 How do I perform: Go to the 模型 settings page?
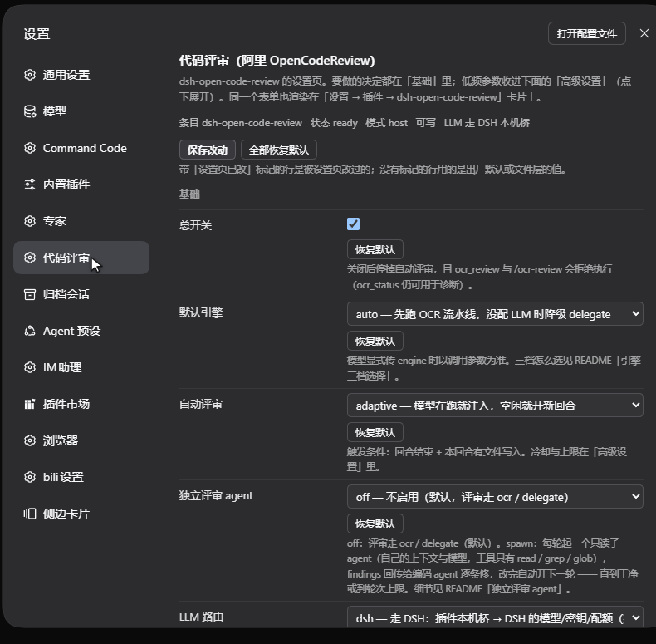pyautogui.click(x=81, y=111)
